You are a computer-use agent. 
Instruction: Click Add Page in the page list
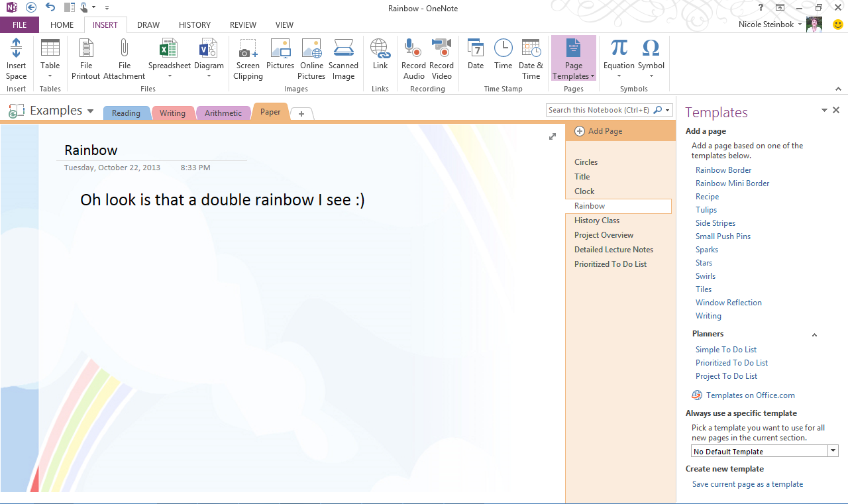[x=598, y=130]
